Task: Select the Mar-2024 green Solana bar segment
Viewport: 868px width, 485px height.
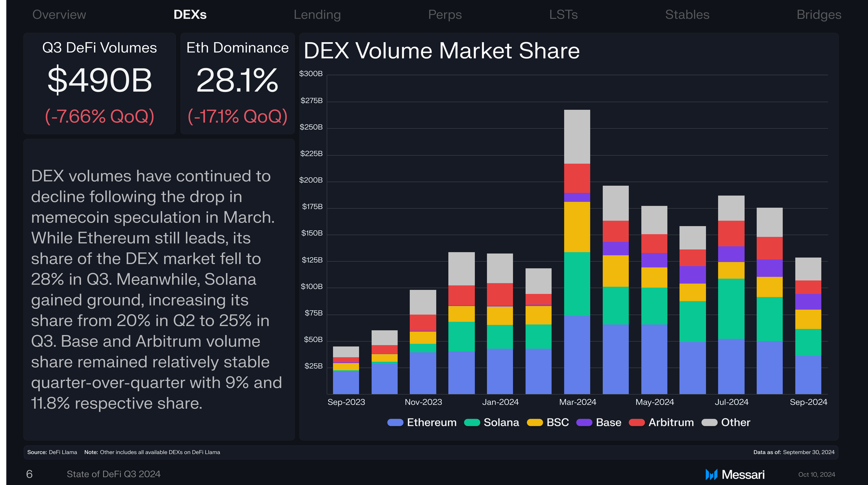Action: pos(577,284)
